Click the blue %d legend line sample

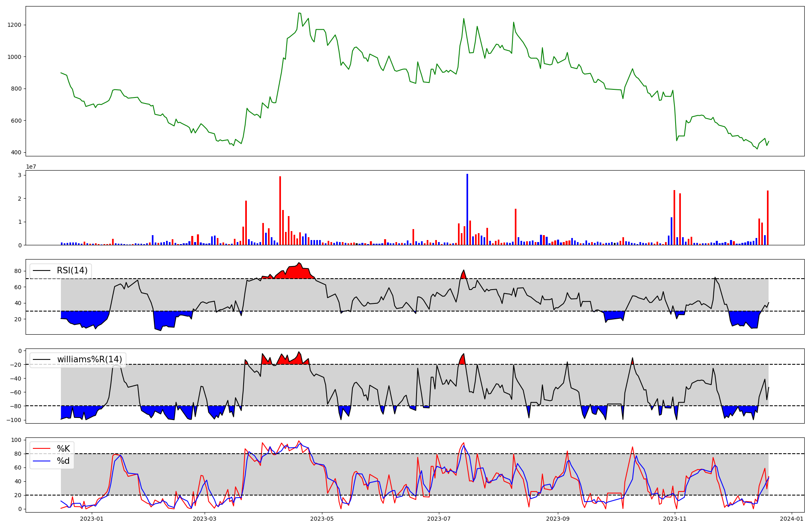point(42,461)
